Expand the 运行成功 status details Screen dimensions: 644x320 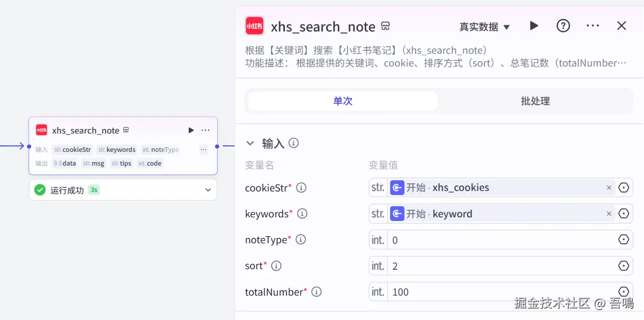[x=208, y=190]
